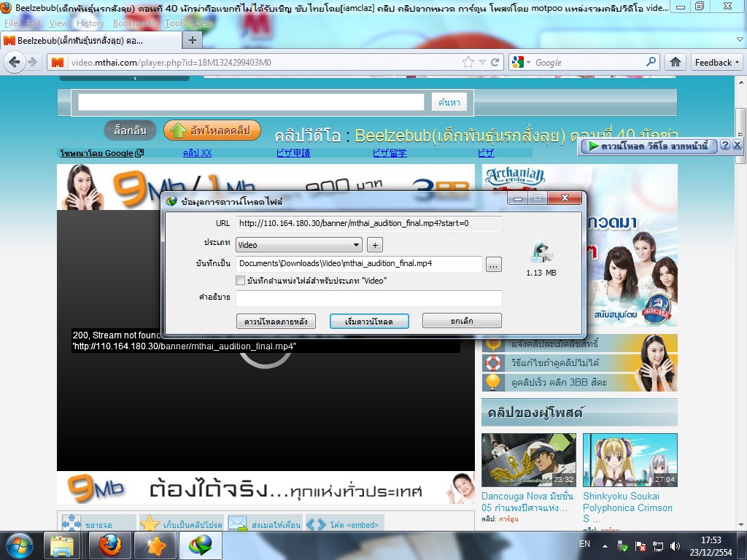Click the site search text box
The width and height of the screenshot is (747, 560).
pos(251,102)
